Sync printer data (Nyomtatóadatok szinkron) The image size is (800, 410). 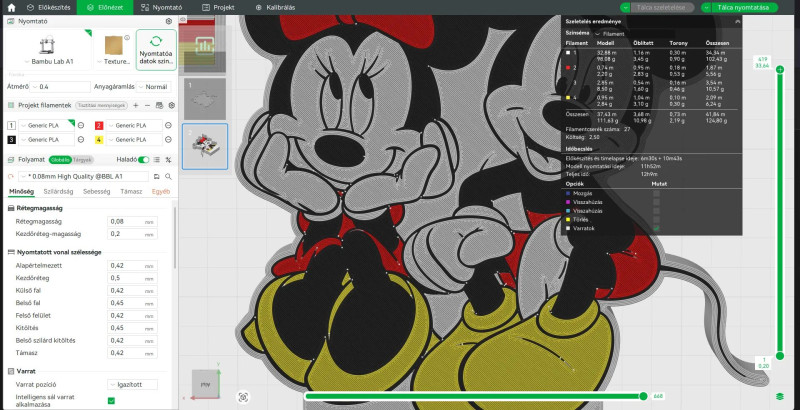pyautogui.click(x=156, y=50)
